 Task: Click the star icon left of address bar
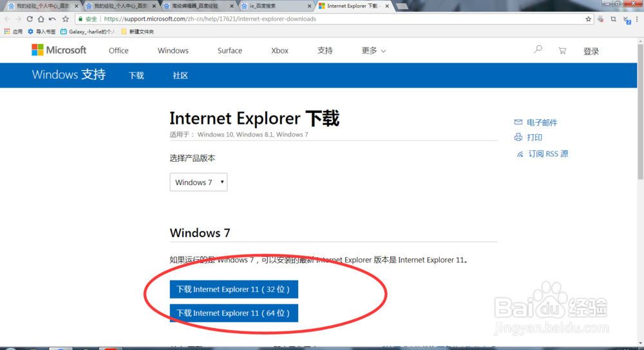(x=65, y=19)
